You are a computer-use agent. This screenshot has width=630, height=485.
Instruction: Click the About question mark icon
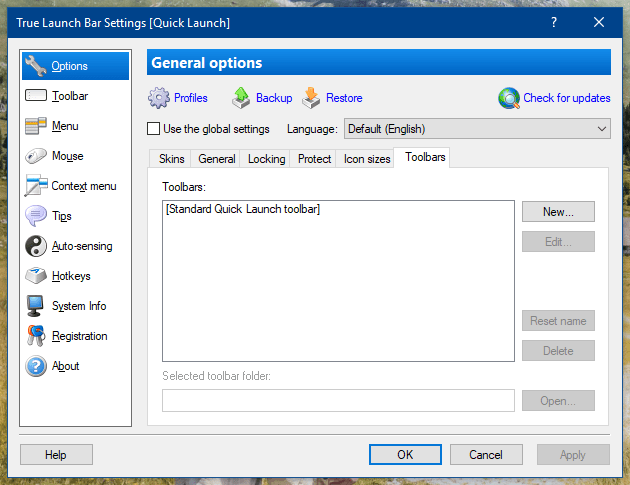(35, 366)
